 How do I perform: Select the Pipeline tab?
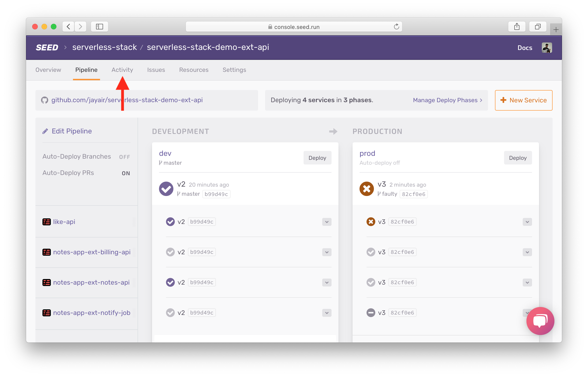pos(86,69)
